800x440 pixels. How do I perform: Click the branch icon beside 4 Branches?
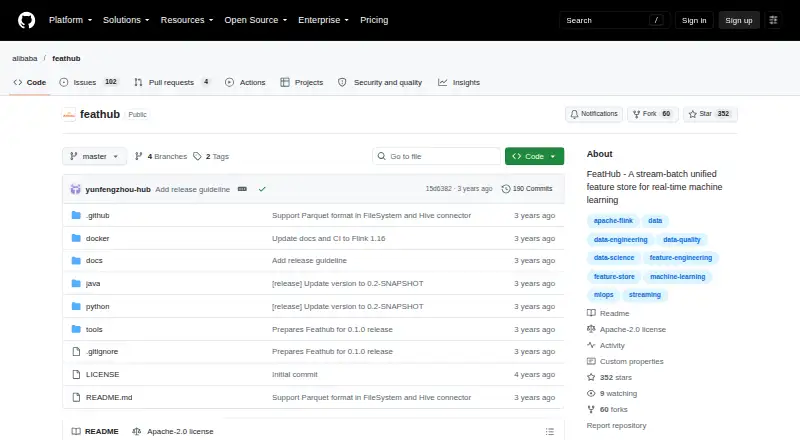(x=138, y=156)
